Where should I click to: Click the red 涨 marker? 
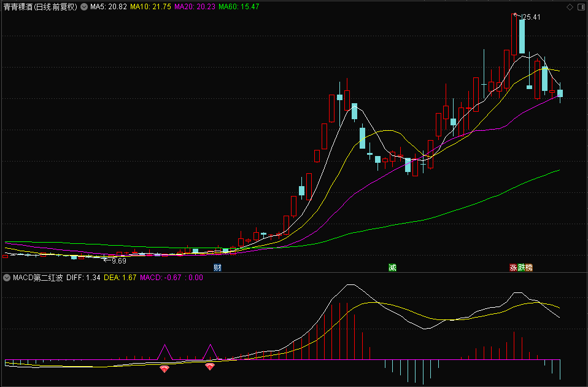[x=513, y=268]
